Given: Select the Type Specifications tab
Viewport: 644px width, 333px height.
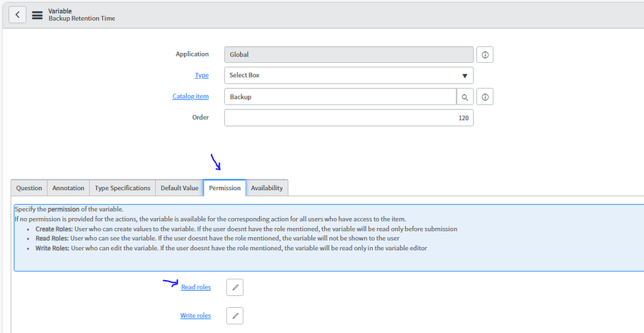Looking at the screenshot, I should (123, 188).
